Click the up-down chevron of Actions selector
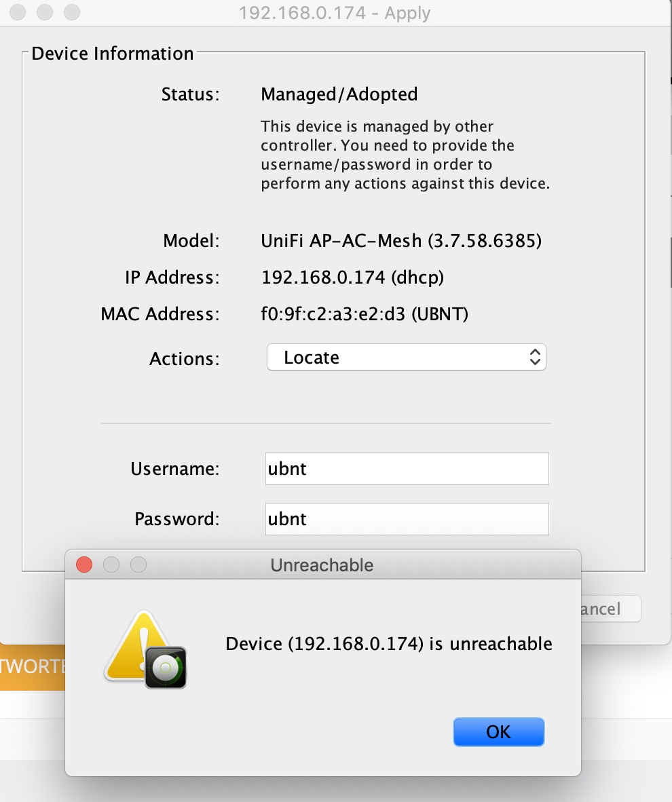The image size is (672, 802). [535, 358]
